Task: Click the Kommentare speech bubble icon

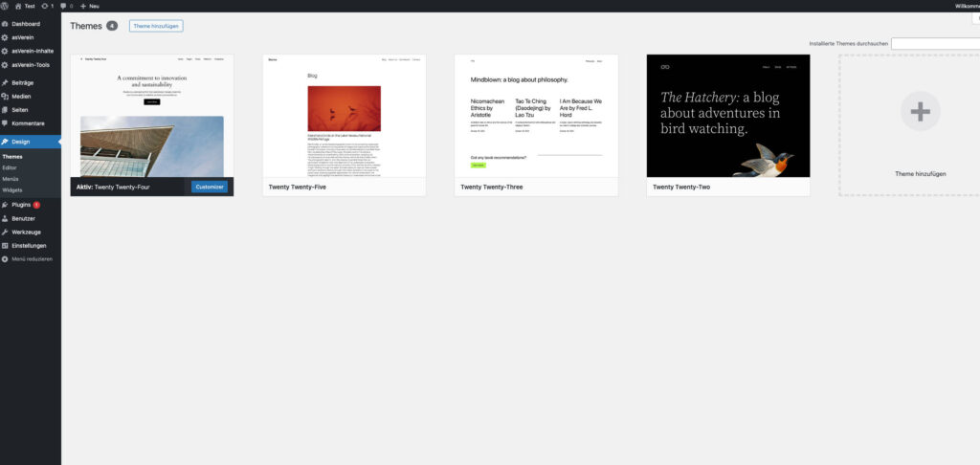Action: (5, 123)
